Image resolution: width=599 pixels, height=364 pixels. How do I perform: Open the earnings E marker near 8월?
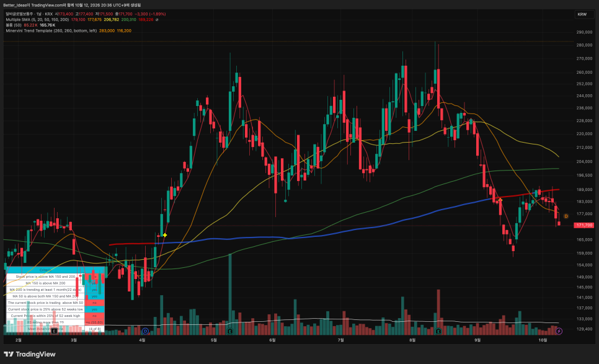coord(438,331)
